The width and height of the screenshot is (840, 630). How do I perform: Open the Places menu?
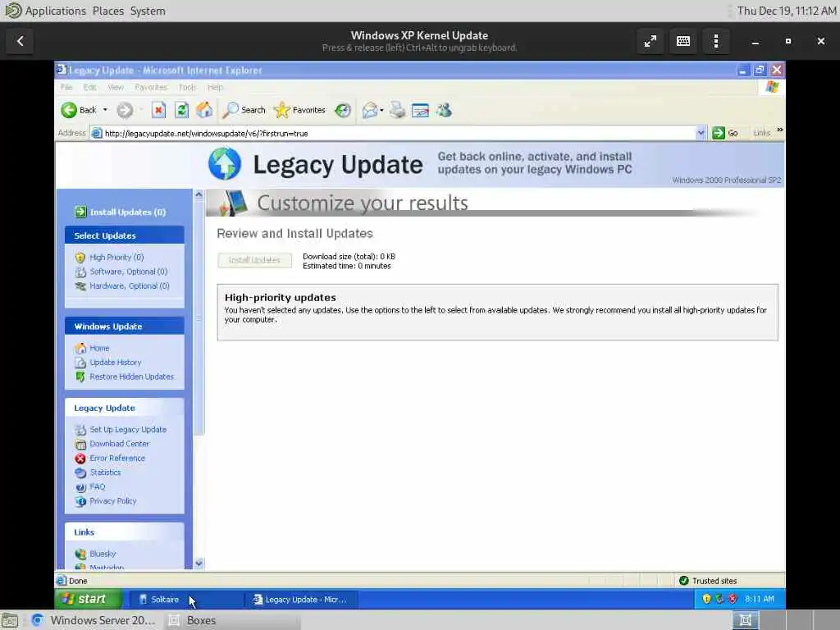tap(107, 11)
